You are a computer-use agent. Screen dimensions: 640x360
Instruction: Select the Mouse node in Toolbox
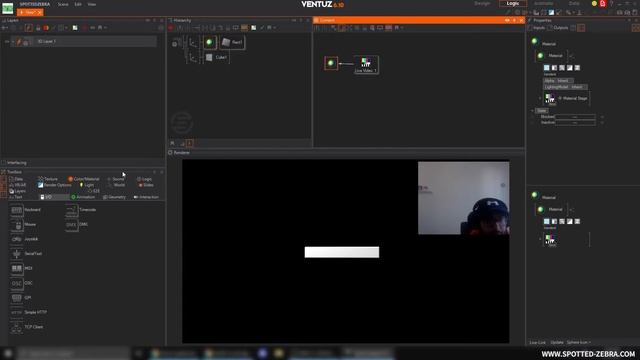coord(23,224)
